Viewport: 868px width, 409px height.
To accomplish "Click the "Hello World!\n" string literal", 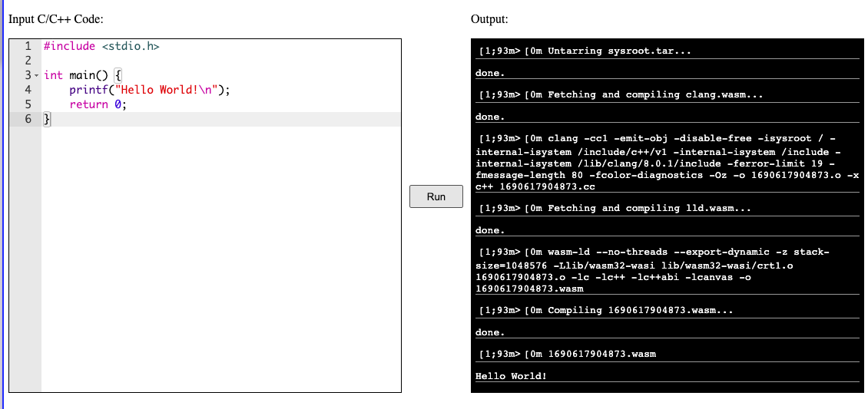I will coord(167,90).
